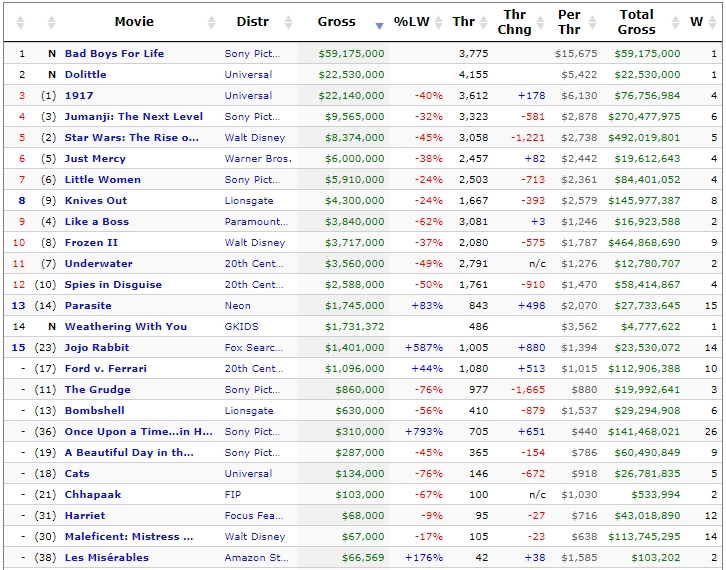
Task: Open Spies in Disguise movie link
Action: [x=113, y=285]
